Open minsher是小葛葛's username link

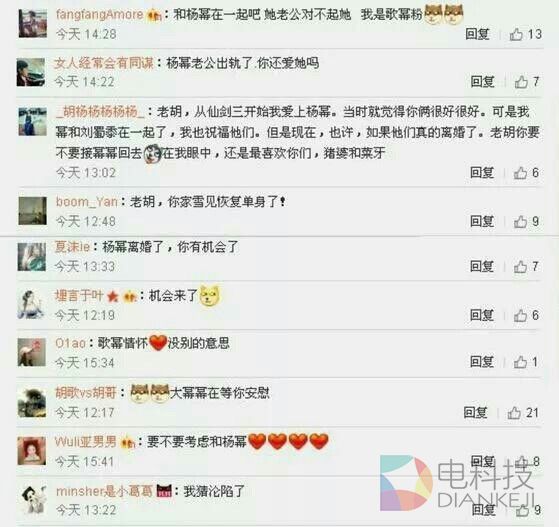104,491
